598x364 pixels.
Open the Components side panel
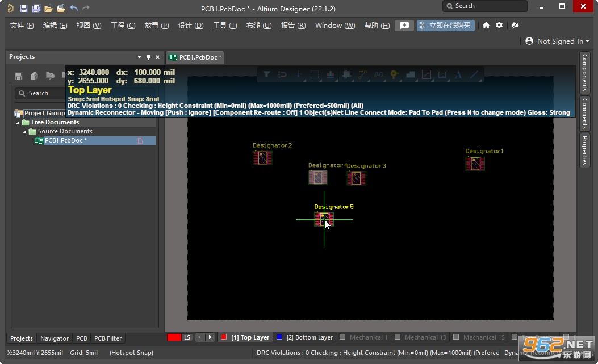point(584,73)
